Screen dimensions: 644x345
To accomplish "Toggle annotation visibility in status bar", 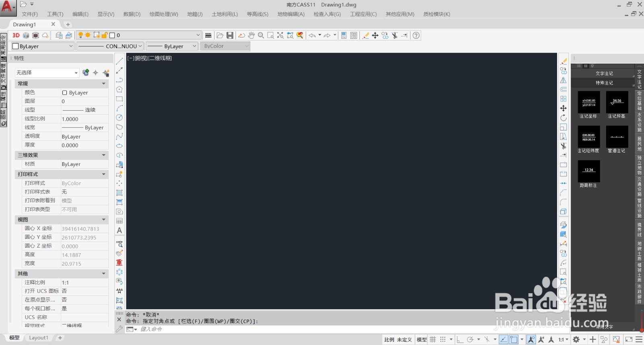I will coord(531,340).
